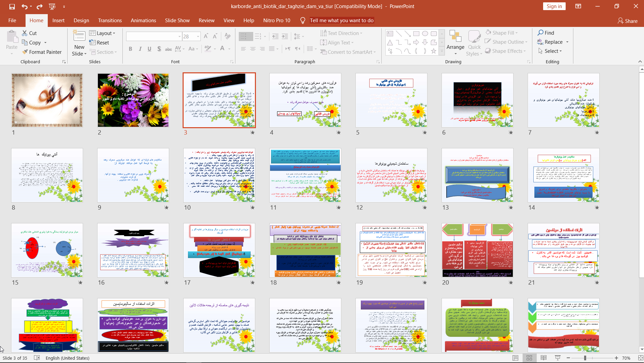The image size is (644, 363).
Task: Adjust the zoom slider handle
Action: click(x=585, y=358)
